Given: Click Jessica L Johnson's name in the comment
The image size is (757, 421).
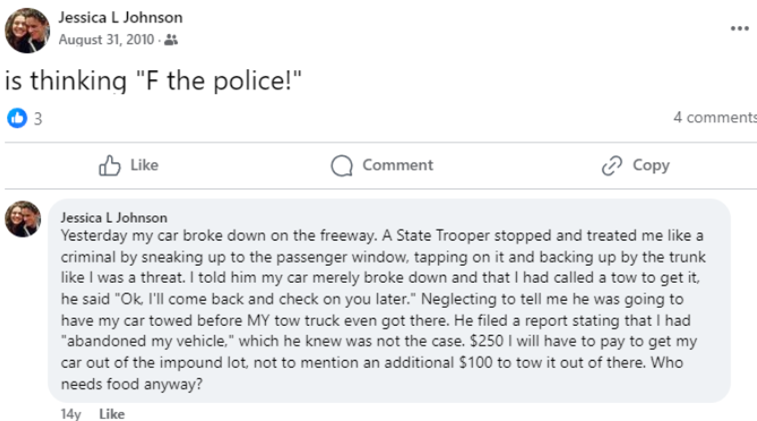Looking at the screenshot, I should 114,217.
